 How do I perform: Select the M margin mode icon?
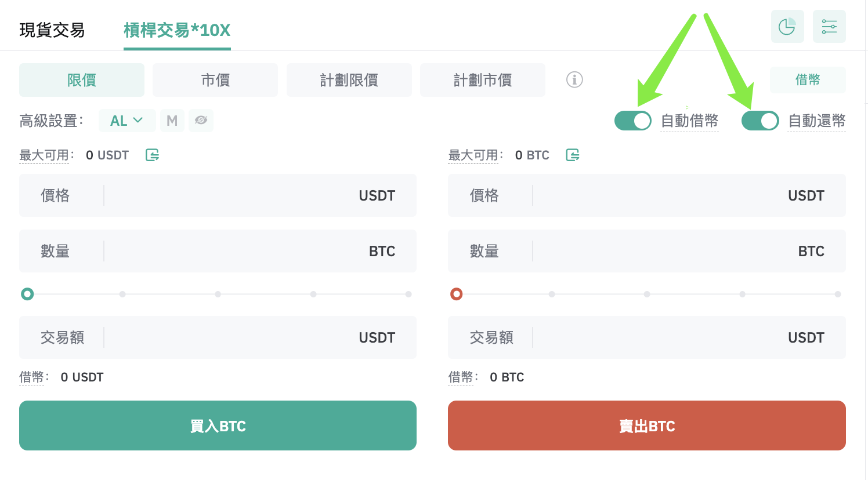172,121
